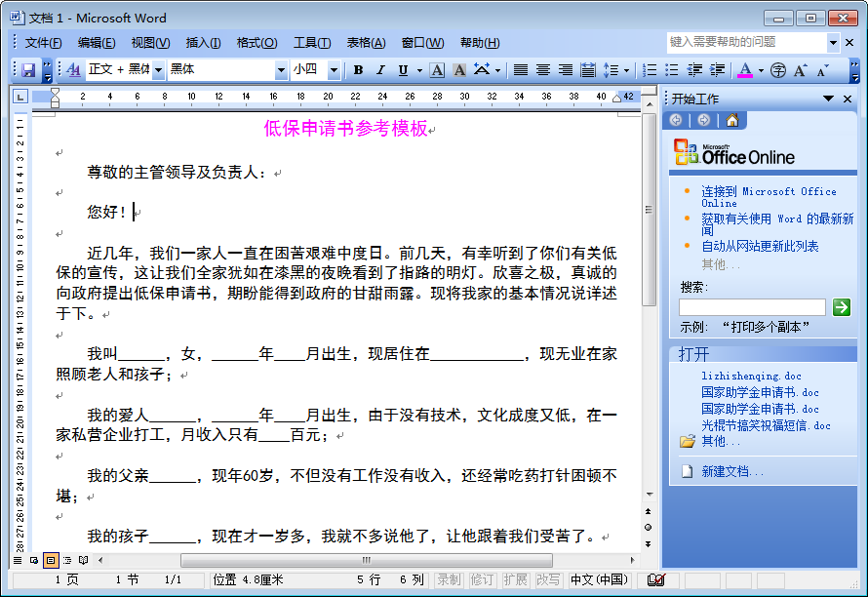Toggle underline formatting
The image size is (868, 597).
(x=403, y=70)
